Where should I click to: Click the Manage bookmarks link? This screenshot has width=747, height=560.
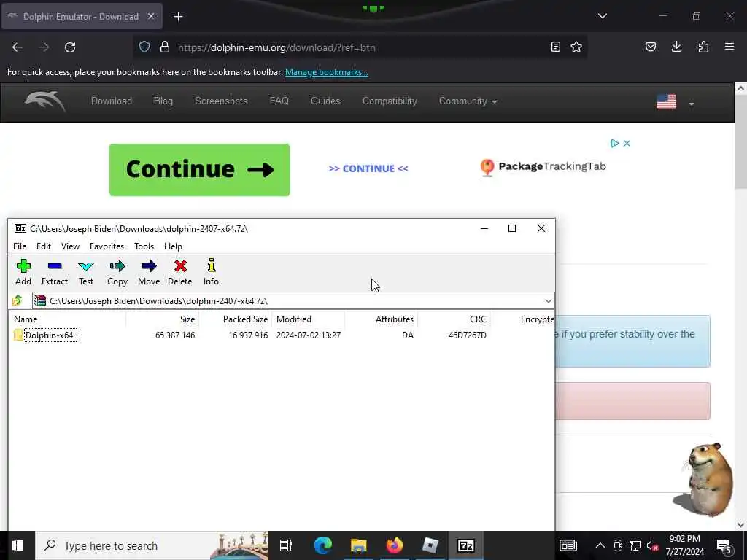tap(326, 72)
